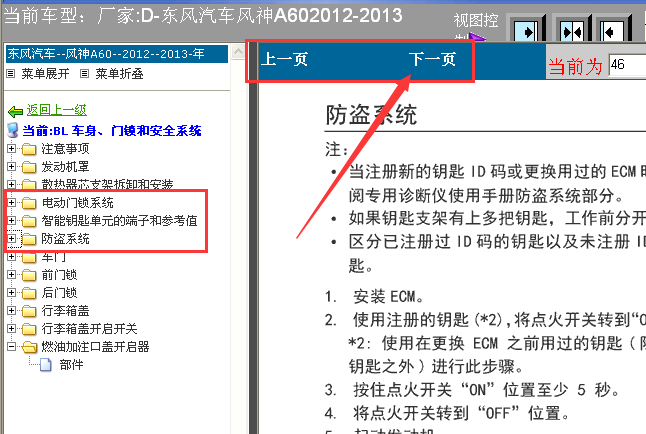
Task: Select the 燃油加注口盖开启器 tree item
Action: point(95,347)
